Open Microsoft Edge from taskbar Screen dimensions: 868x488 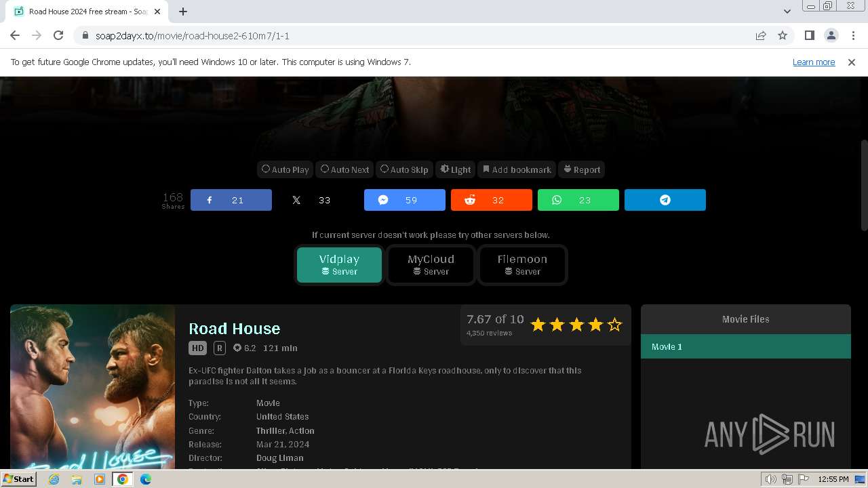pyautogui.click(x=146, y=479)
